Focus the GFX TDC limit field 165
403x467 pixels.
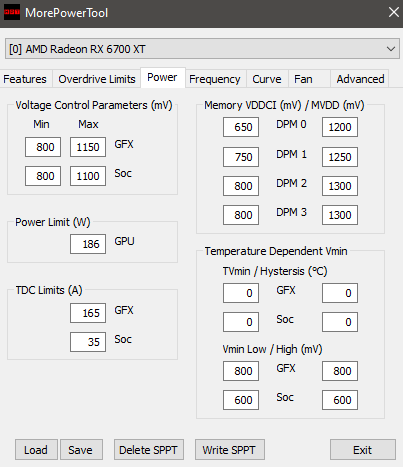(x=88, y=313)
